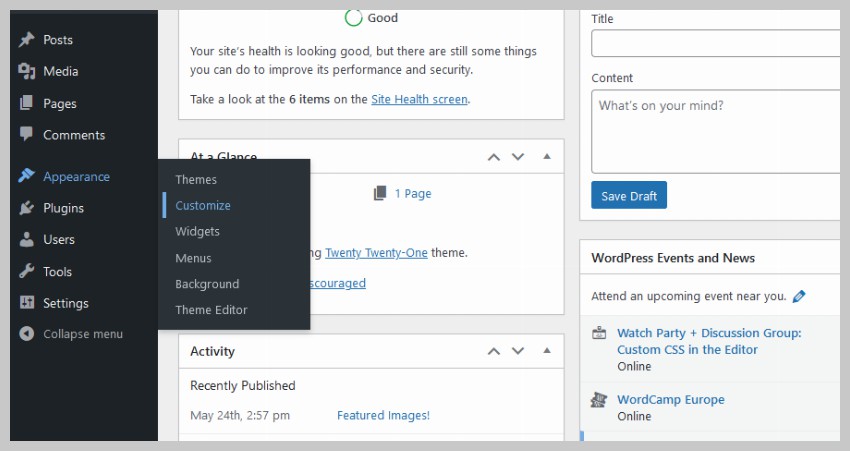850x451 pixels.
Task: Click the Collapse menu arrow icon
Action: tap(26, 333)
